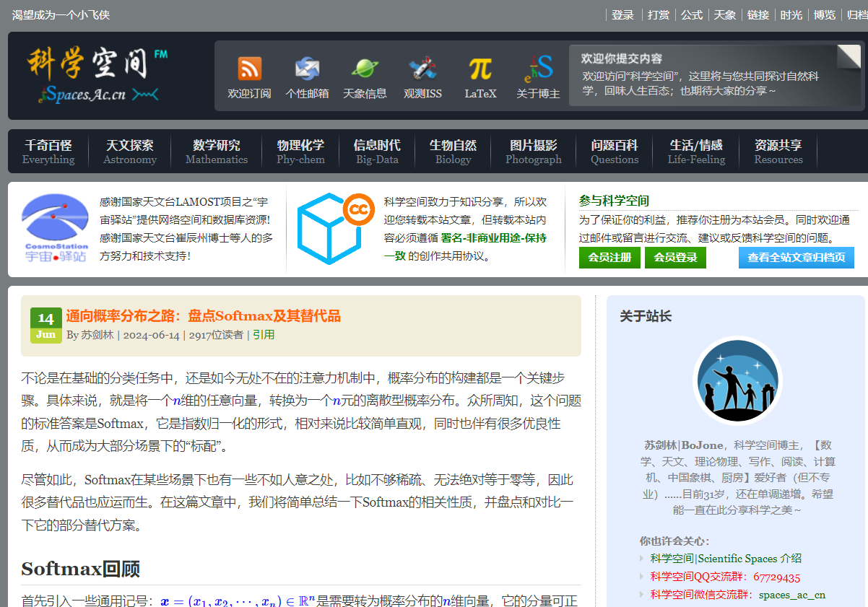
Task: Open the article title 通向概率分布之路 link
Action: click(x=203, y=316)
